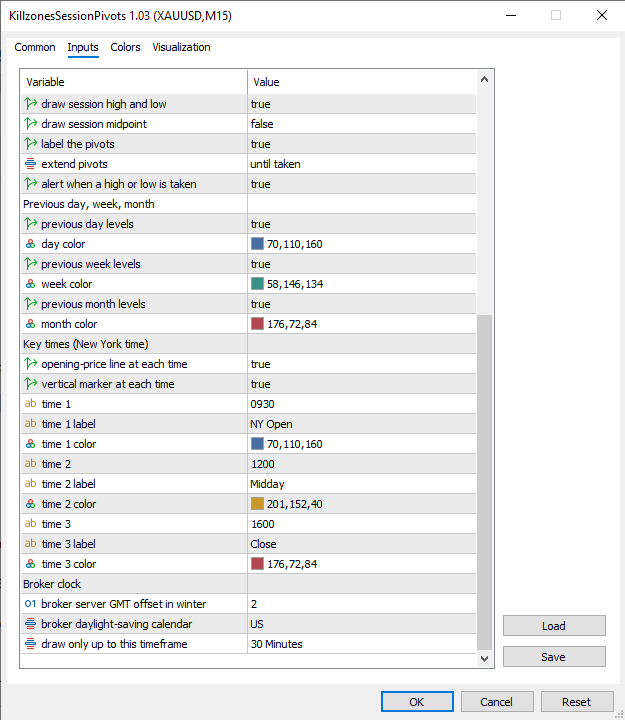Screen dimensions: 625x720
Task: Confirm settings with the OK button
Action: point(417,702)
